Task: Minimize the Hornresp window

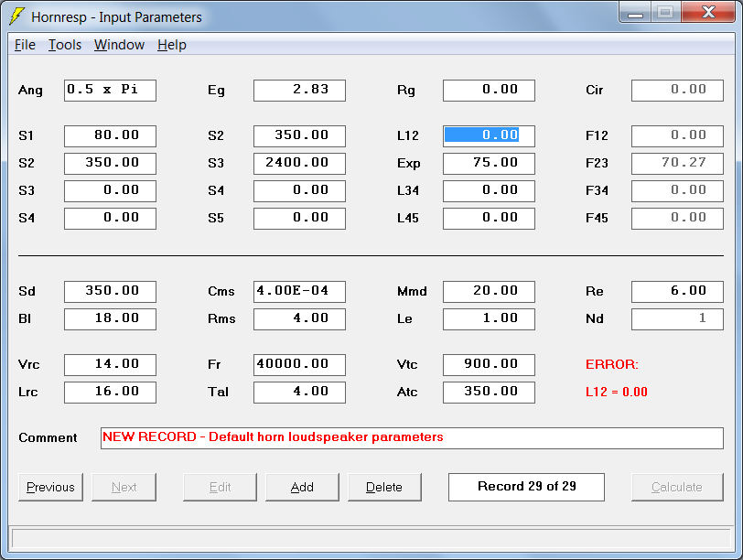Action: (635, 12)
